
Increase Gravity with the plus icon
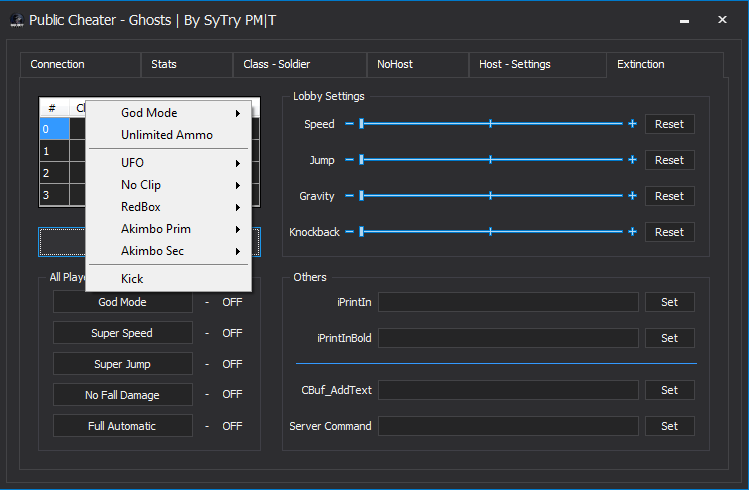[632, 195]
